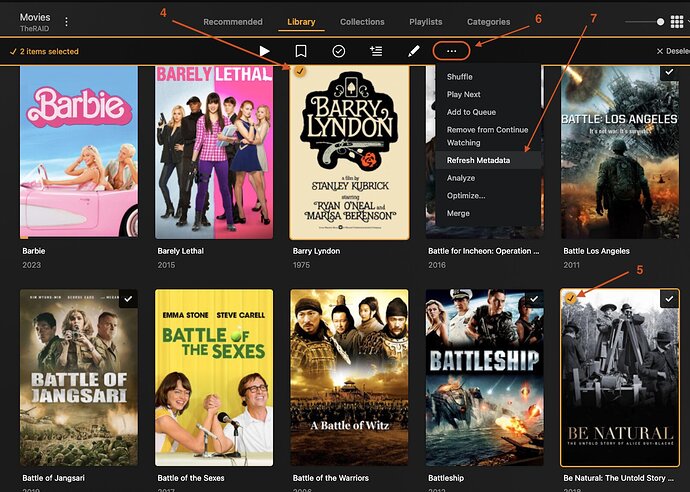Click the pencil edit icon
This screenshot has width=690, height=492.
pyautogui.click(x=413, y=51)
